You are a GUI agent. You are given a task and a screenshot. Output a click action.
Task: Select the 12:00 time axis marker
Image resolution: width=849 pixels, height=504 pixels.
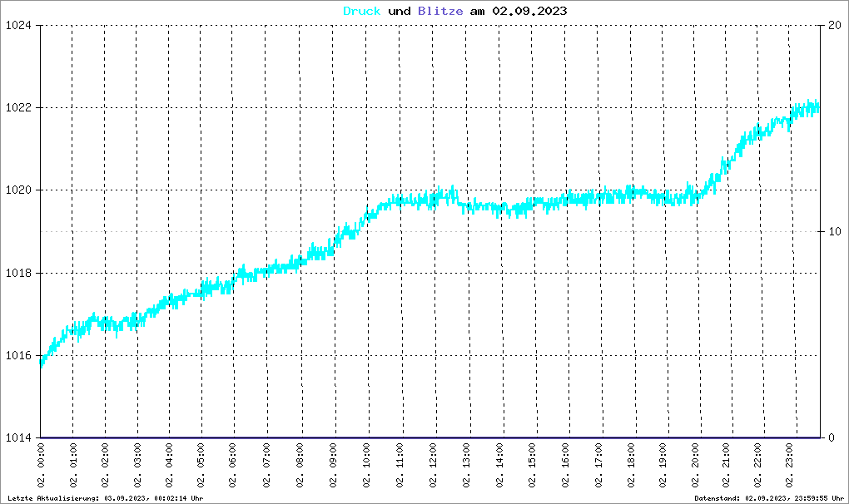pos(433,467)
